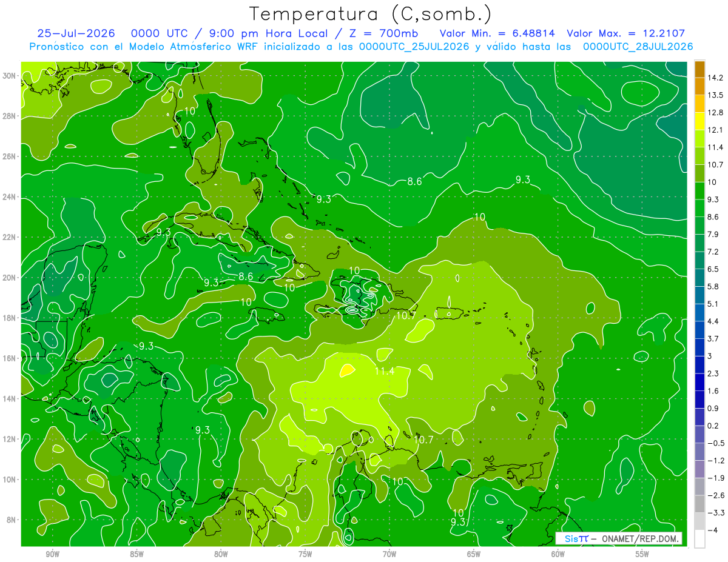Click the '22N' latitude axis label

(x=10, y=237)
